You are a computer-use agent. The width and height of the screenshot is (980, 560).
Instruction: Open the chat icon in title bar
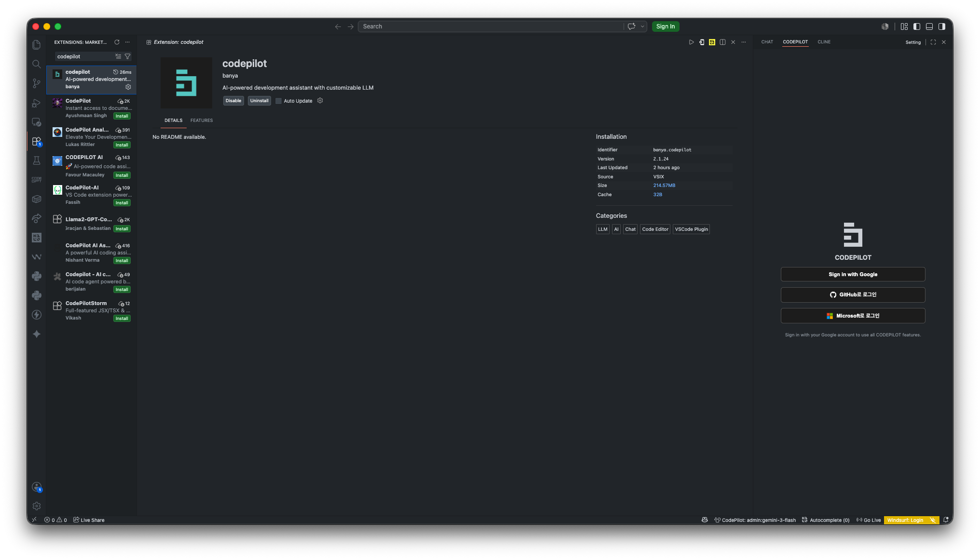631,27
